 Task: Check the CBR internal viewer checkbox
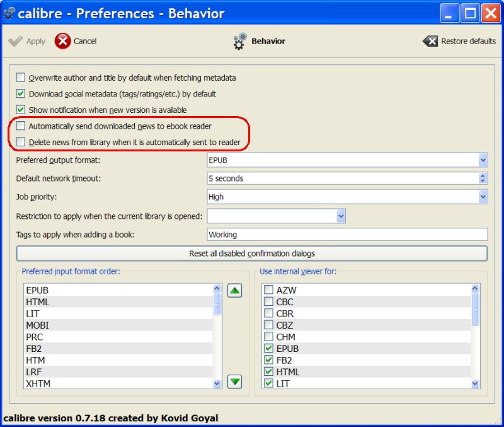(268, 313)
